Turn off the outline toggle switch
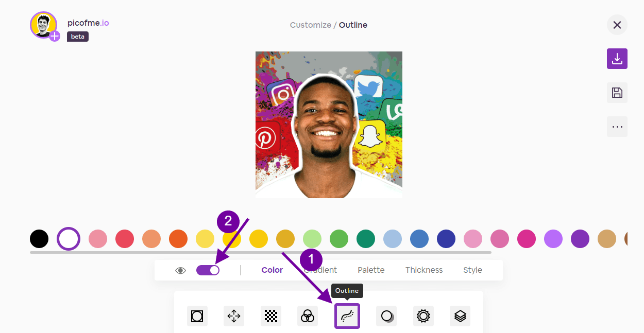 pos(208,270)
